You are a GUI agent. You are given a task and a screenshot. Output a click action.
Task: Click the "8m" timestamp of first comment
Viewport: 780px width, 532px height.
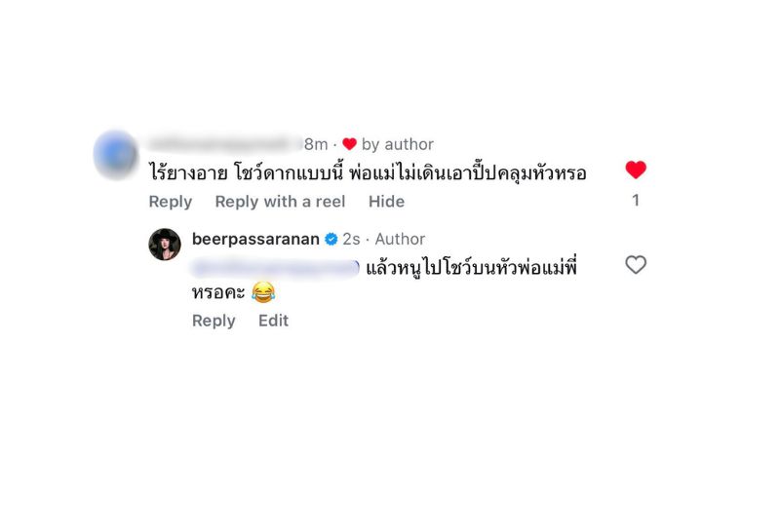tap(316, 144)
